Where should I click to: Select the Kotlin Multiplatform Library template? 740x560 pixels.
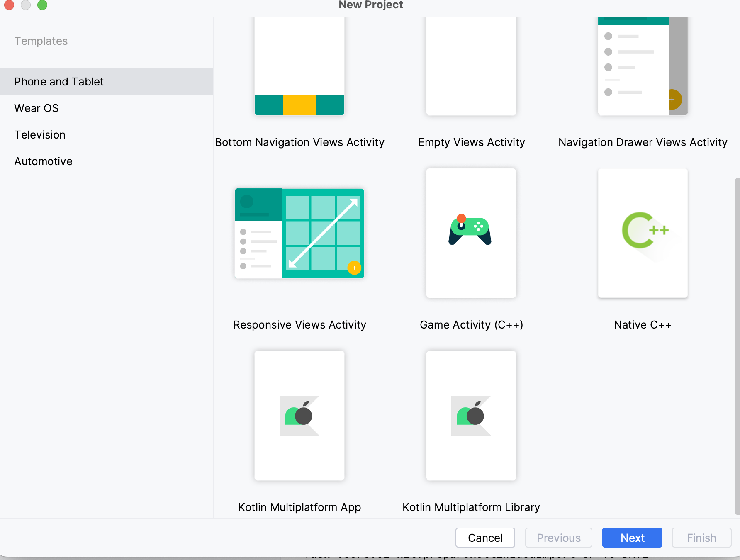471,415
